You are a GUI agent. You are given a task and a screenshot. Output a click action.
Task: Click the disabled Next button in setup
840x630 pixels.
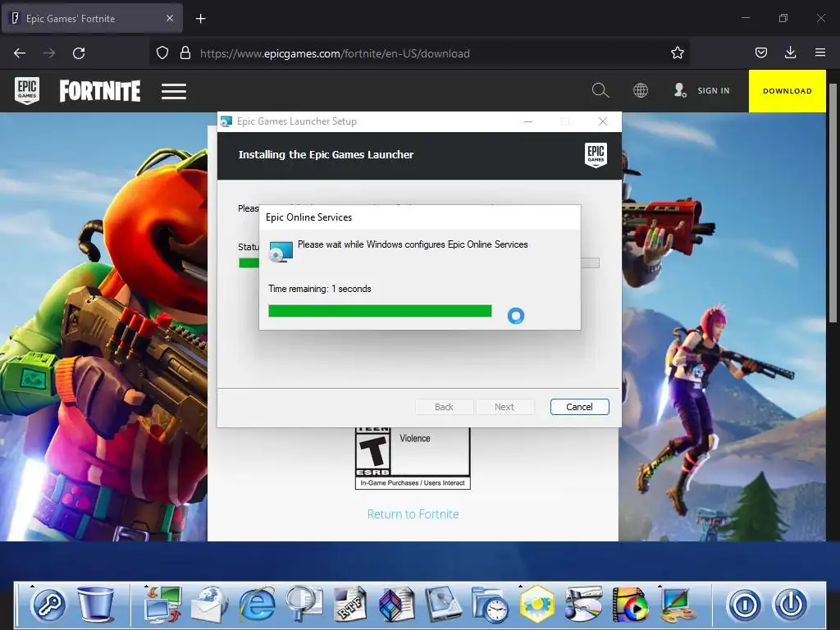pos(504,407)
